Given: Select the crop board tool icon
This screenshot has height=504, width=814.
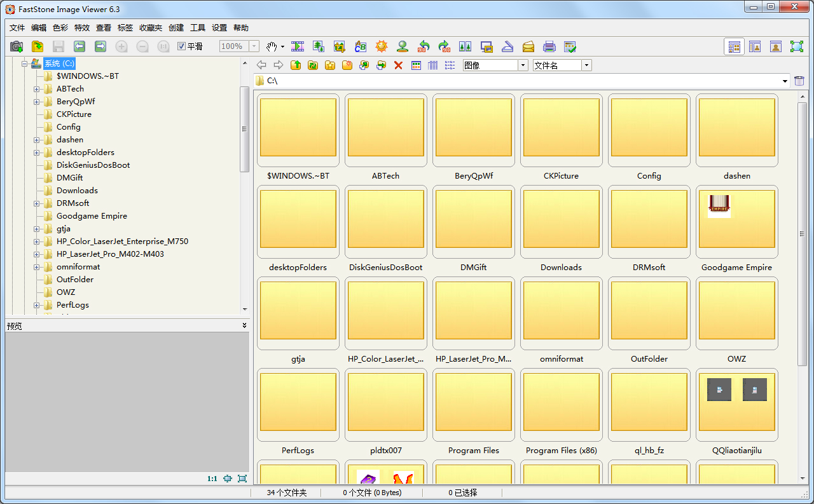Looking at the screenshot, I should coord(340,46).
